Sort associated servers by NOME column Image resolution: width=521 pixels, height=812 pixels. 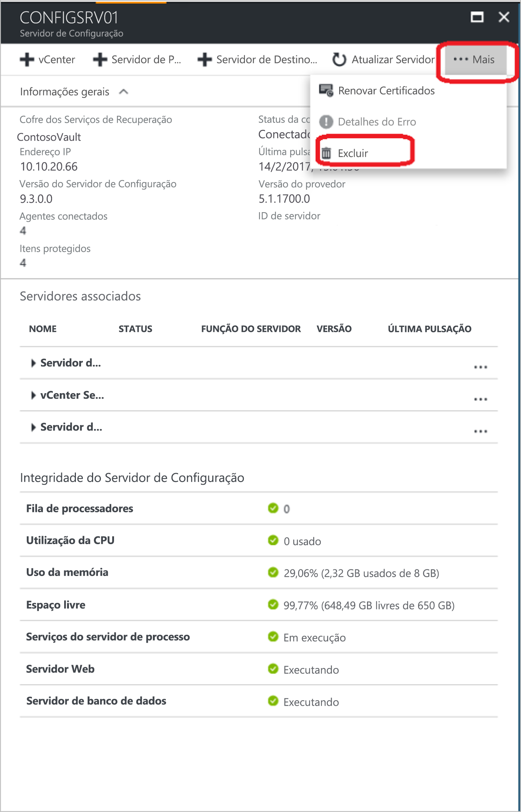43,329
